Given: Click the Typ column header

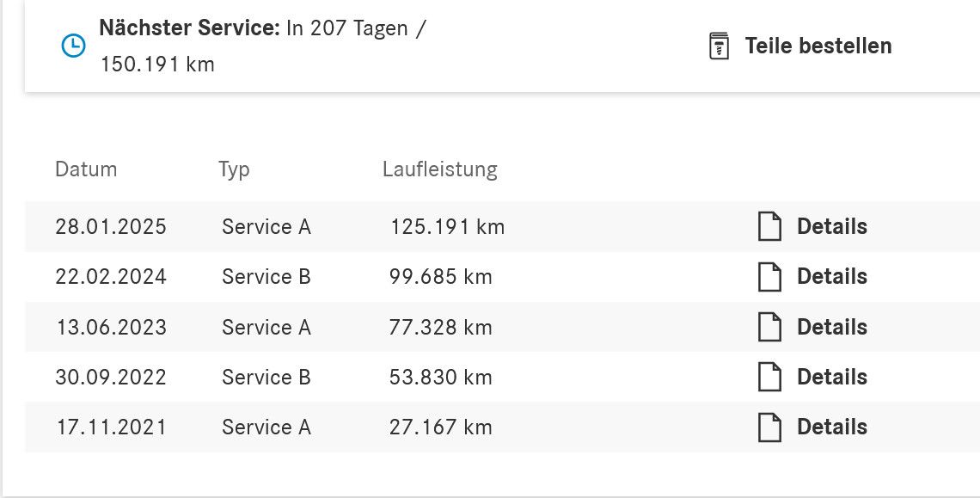Looking at the screenshot, I should pyautogui.click(x=234, y=169).
